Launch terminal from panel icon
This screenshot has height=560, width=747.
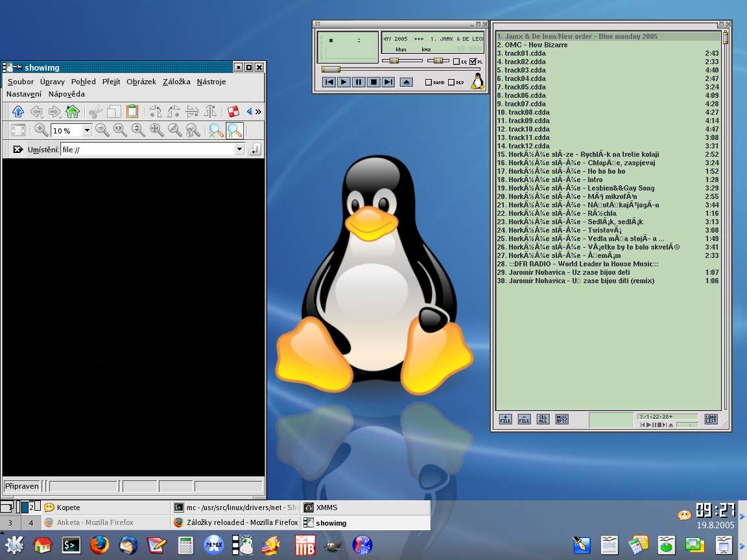tap(71, 545)
